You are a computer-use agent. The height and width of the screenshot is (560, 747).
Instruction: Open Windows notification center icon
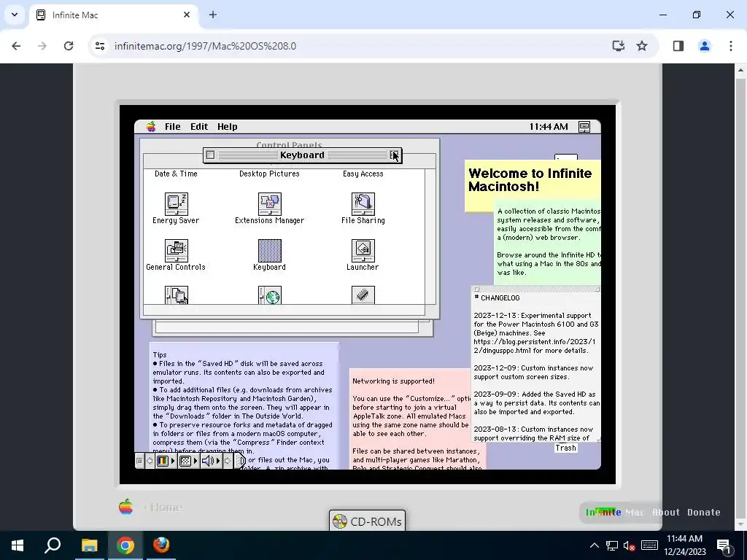tap(724, 545)
